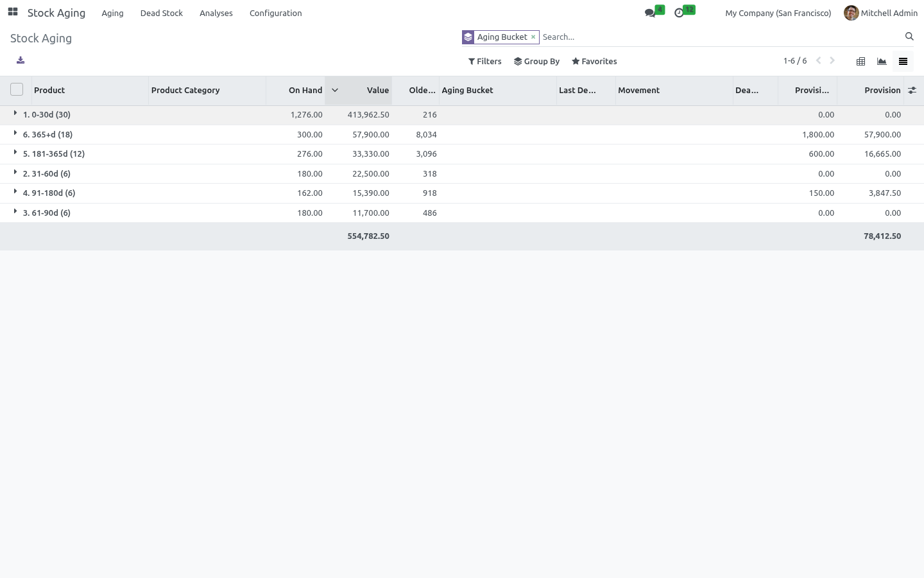Open the Configuration menu
Viewport: 924px width, 578px height.
click(276, 13)
